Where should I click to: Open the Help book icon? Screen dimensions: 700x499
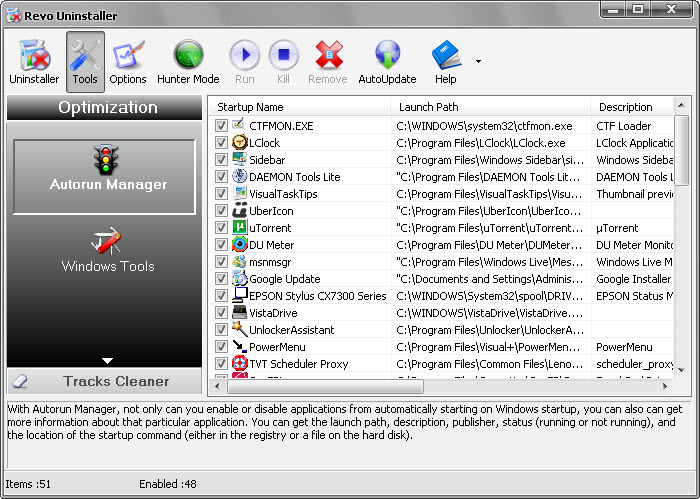(x=445, y=61)
